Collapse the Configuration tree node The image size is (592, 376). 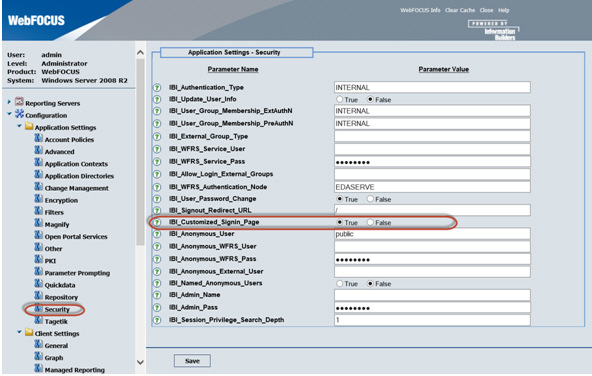[9, 114]
